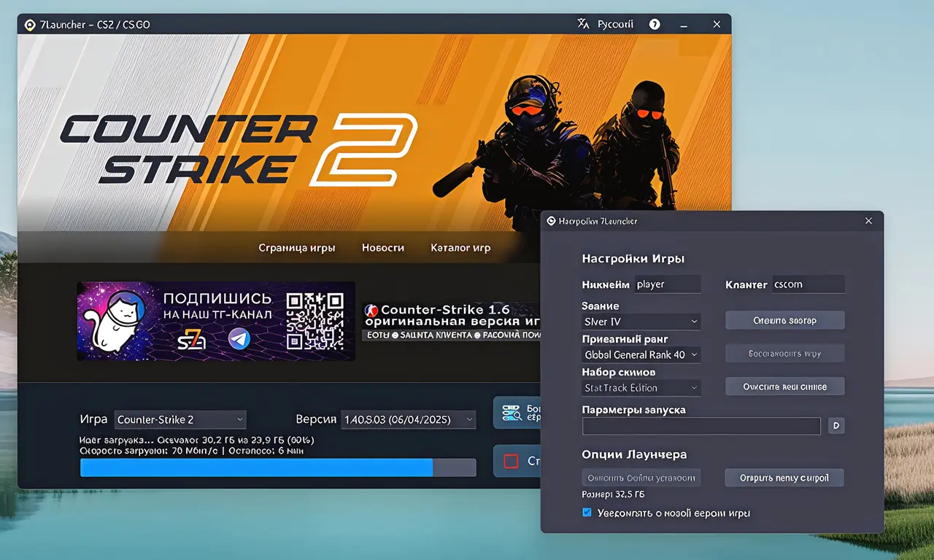Click the red stop square icon
934x560 pixels.
[x=511, y=461]
